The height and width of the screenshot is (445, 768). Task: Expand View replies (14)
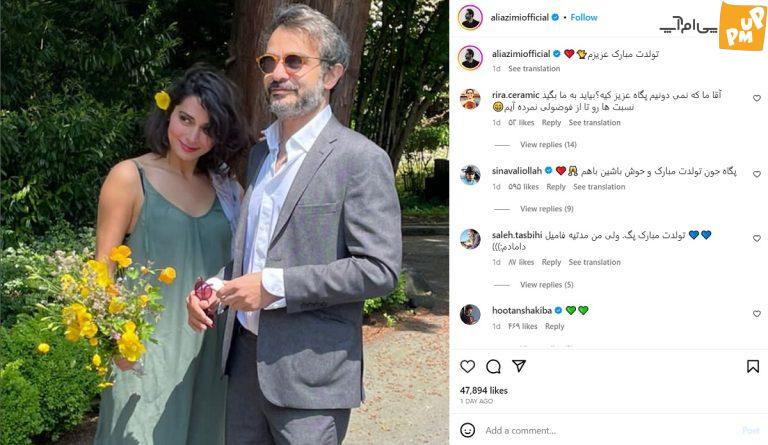coord(548,145)
